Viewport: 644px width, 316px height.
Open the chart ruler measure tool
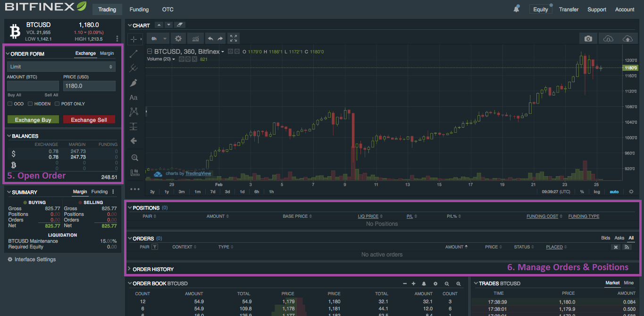[x=134, y=172]
